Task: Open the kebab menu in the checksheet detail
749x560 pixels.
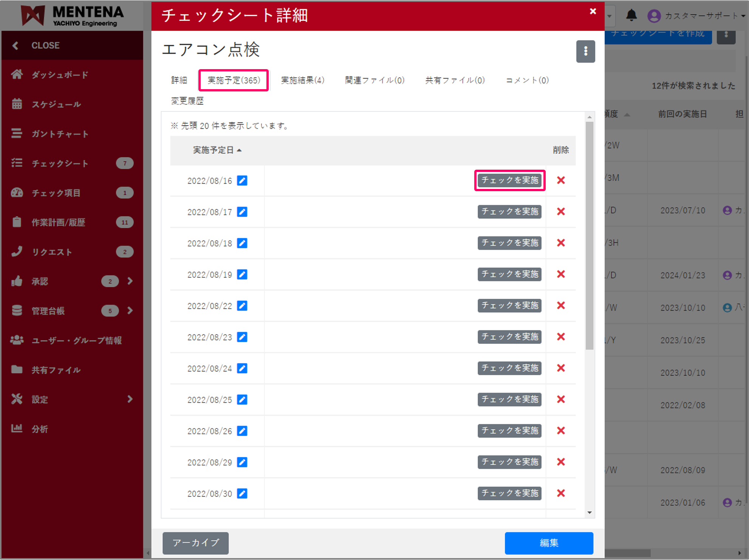Action: pyautogui.click(x=585, y=51)
